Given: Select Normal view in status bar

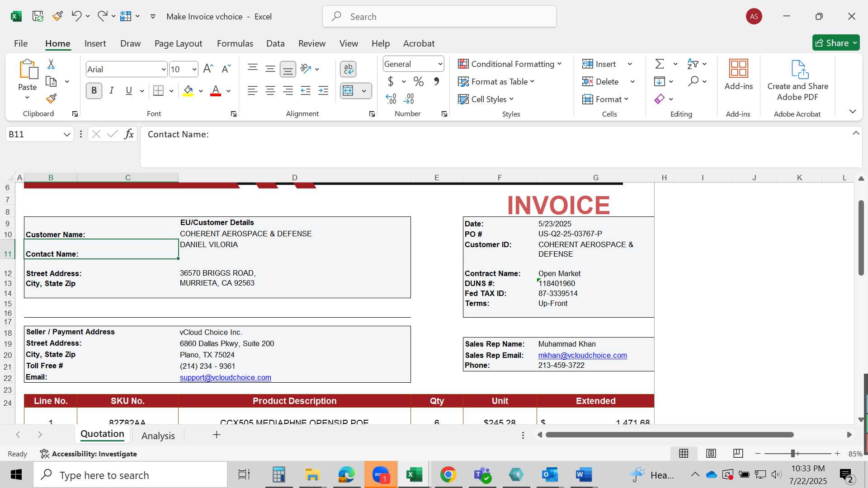Looking at the screenshot, I should [684, 453].
